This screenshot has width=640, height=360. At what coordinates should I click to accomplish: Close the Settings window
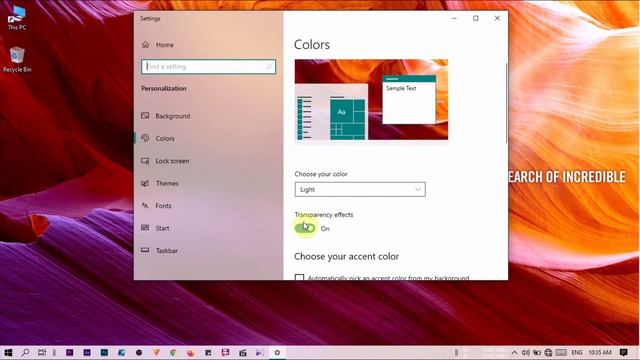tap(497, 18)
